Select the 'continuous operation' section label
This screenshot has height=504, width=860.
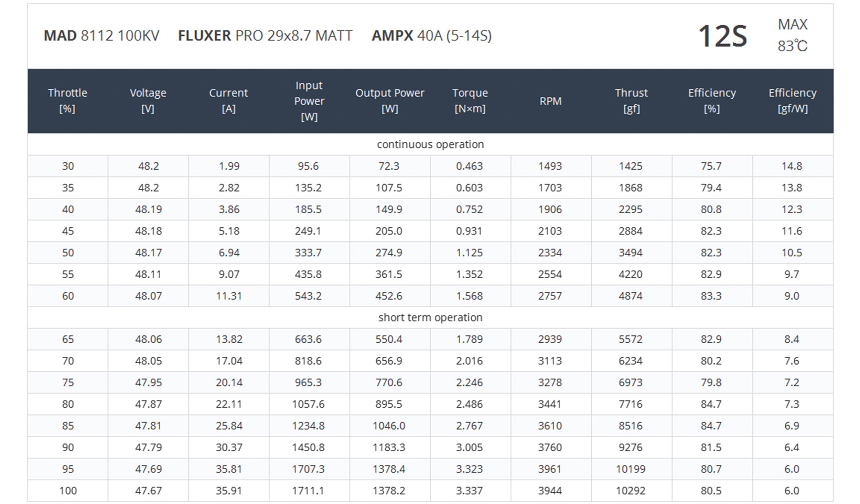click(x=430, y=144)
